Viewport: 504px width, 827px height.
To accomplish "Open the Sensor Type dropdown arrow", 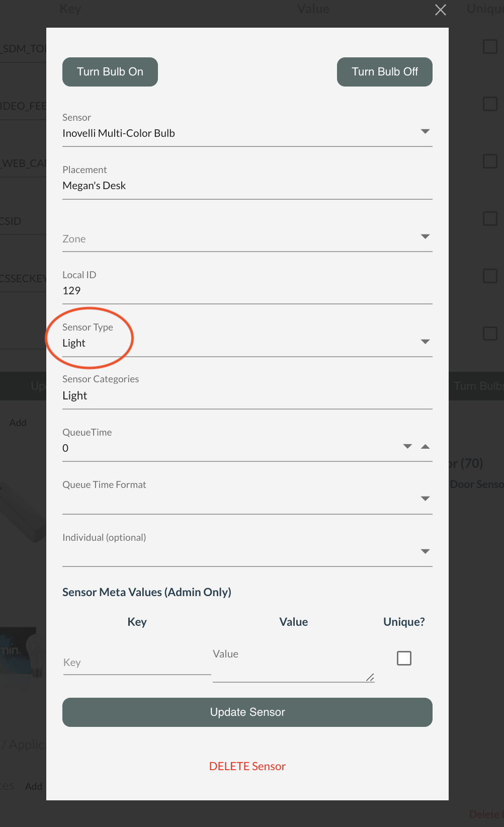I will point(425,342).
